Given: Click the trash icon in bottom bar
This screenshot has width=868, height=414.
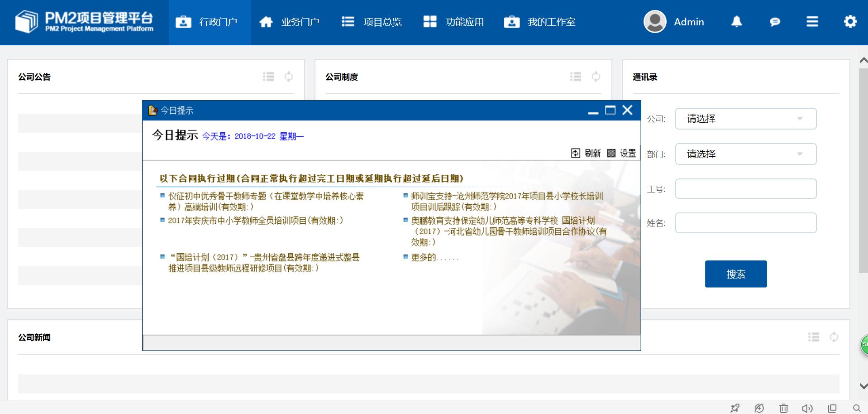Looking at the screenshot, I should tap(783, 408).
